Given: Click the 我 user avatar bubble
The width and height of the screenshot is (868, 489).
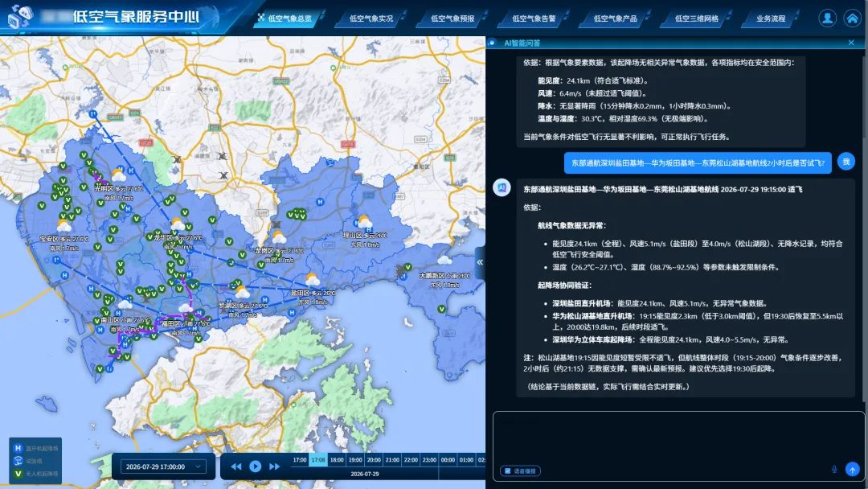Looking at the screenshot, I should pos(845,162).
